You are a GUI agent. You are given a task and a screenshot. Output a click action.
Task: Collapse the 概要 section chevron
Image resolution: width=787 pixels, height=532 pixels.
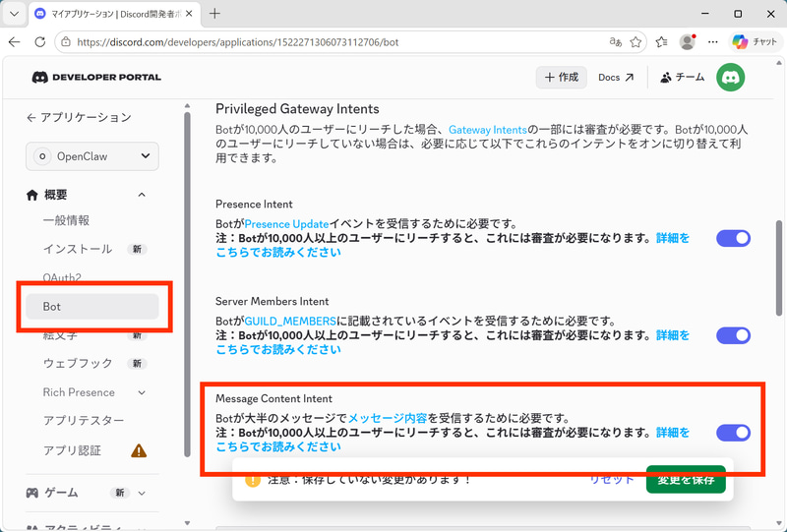[x=142, y=195]
